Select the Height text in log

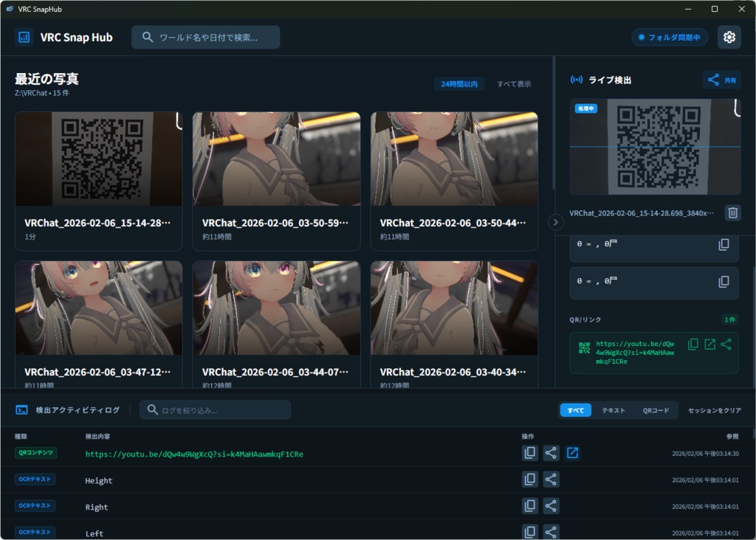[x=98, y=481]
